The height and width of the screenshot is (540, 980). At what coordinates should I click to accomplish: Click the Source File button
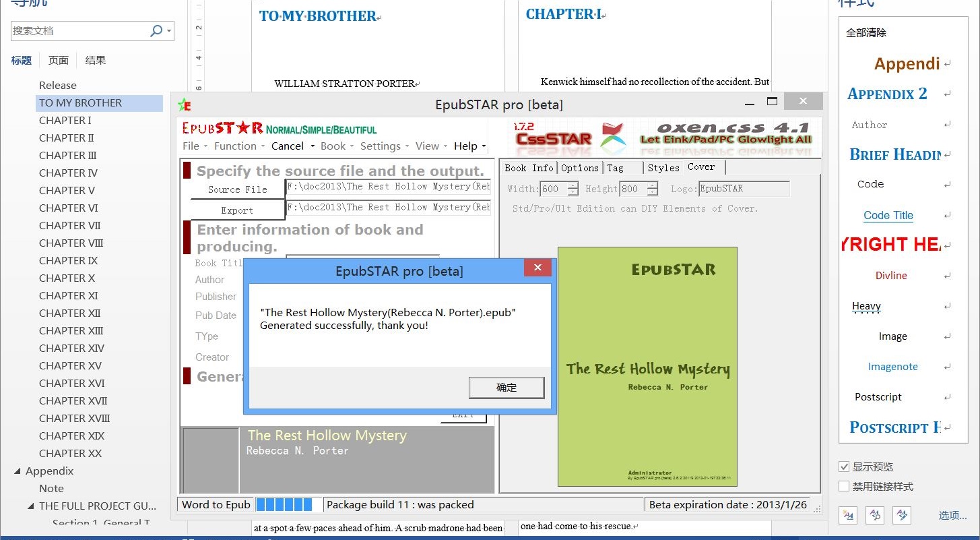[238, 189]
